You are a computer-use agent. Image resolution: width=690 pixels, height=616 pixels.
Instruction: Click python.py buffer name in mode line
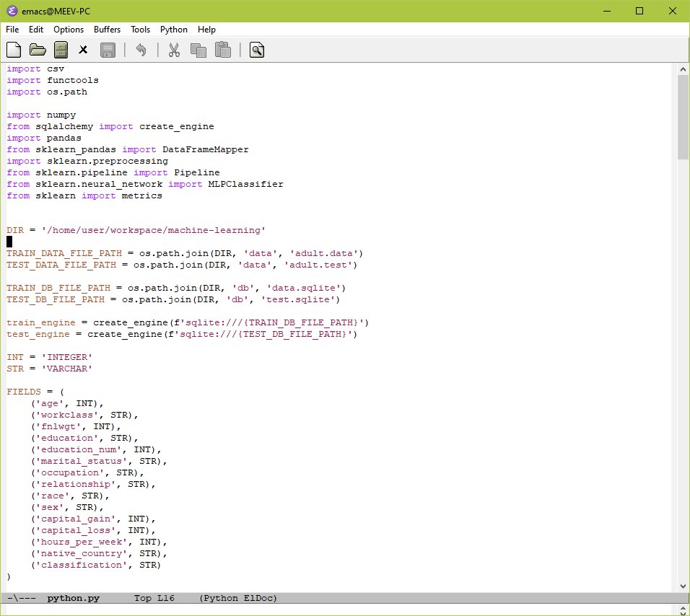(x=73, y=598)
